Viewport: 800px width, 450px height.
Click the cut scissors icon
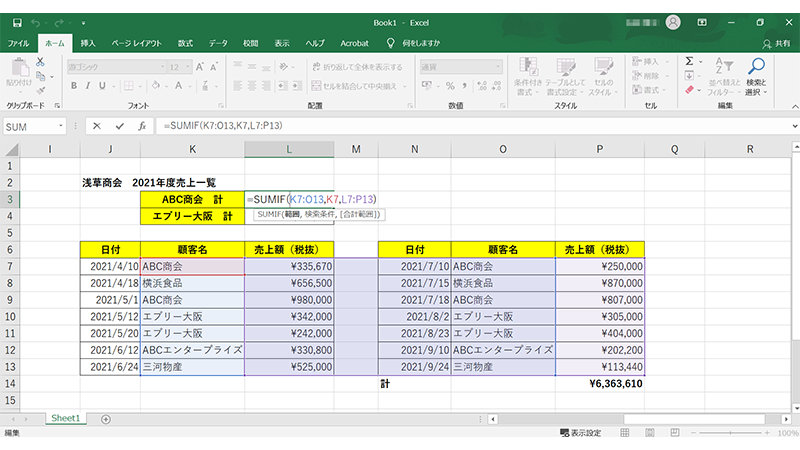click(x=40, y=62)
